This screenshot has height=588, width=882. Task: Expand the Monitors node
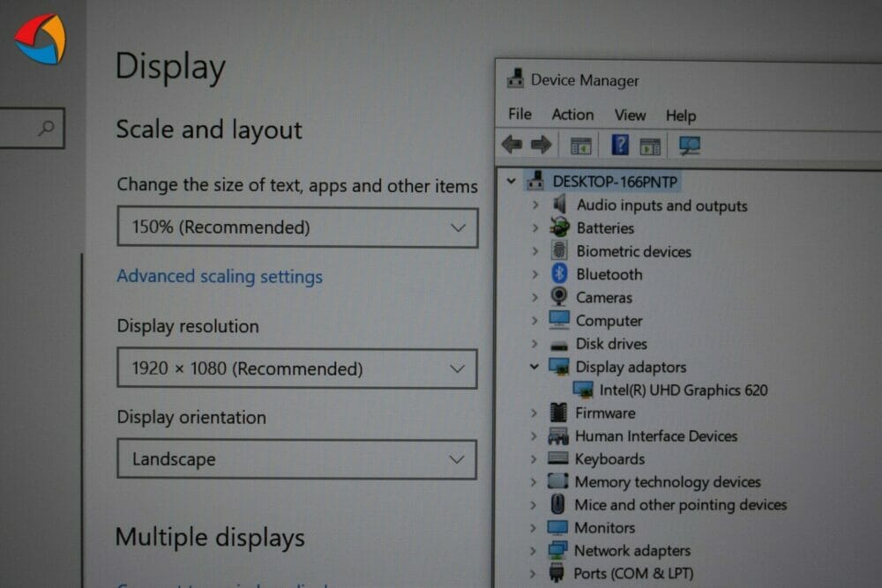[x=534, y=527]
